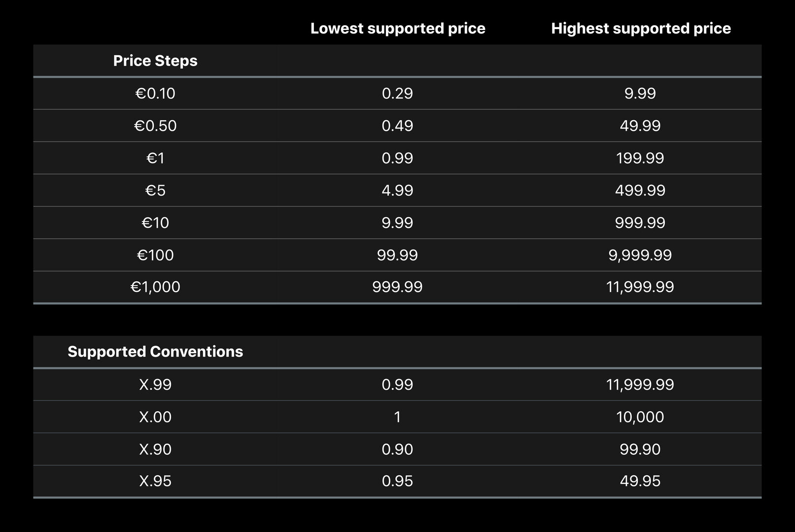This screenshot has height=532, width=795.
Task: Click the Price Steps header
Action: [x=155, y=61]
